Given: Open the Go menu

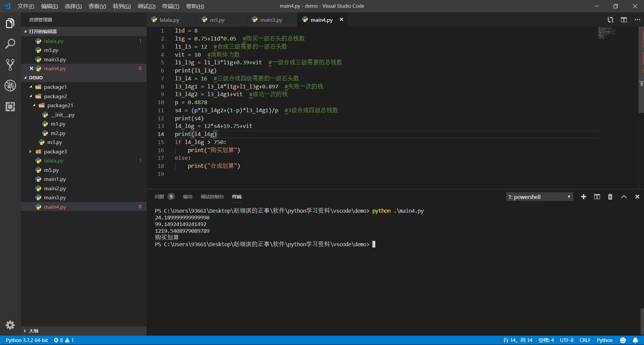Looking at the screenshot, I should [122, 6].
